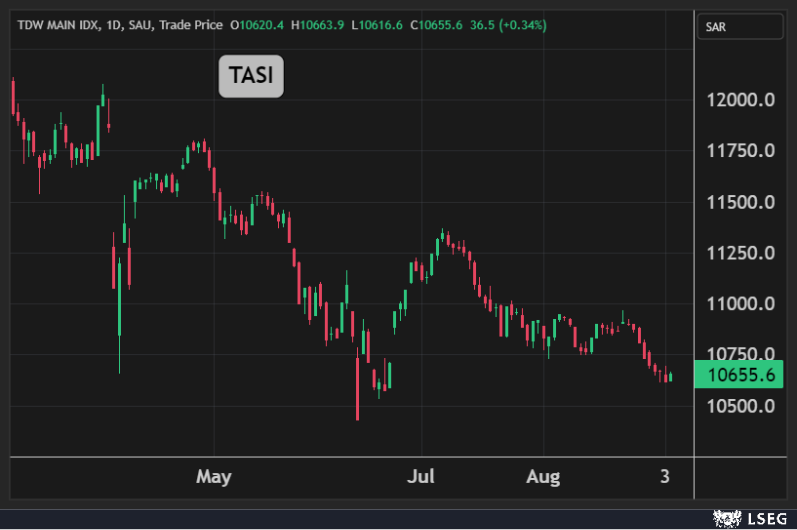797x530 pixels.
Task: Click the 11750.0 price axis label
Action: 740,151
